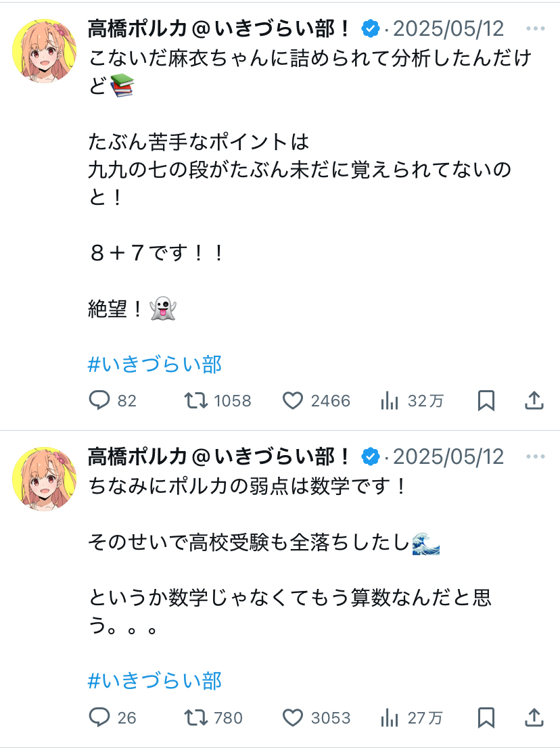
Task: Repost the second post with 780 reposts
Action: point(197,717)
